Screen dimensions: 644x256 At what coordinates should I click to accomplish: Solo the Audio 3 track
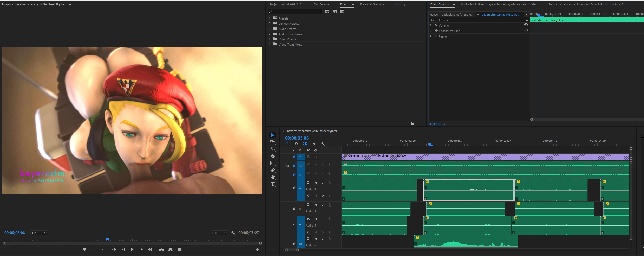(x=323, y=183)
